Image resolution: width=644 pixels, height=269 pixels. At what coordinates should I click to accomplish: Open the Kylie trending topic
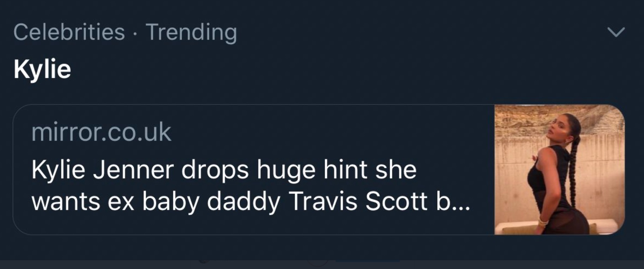pyautogui.click(x=42, y=69)
